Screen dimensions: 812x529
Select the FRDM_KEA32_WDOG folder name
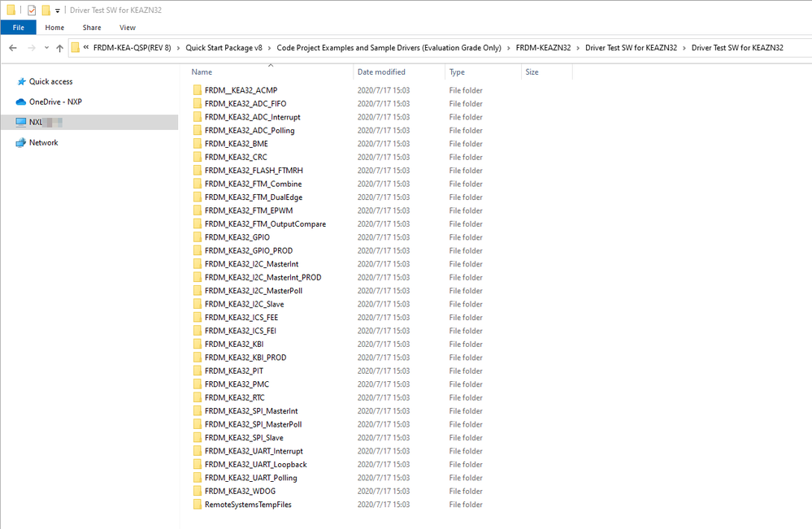(240, 491)
